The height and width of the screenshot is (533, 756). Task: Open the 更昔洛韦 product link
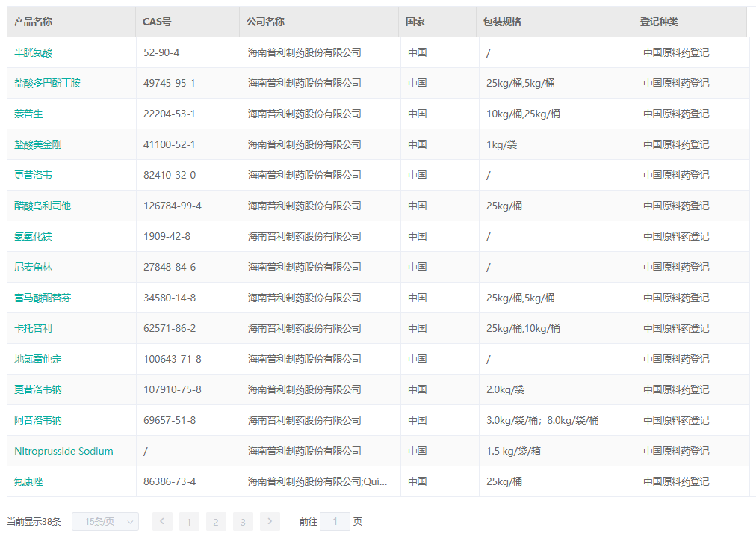(33, 175)
